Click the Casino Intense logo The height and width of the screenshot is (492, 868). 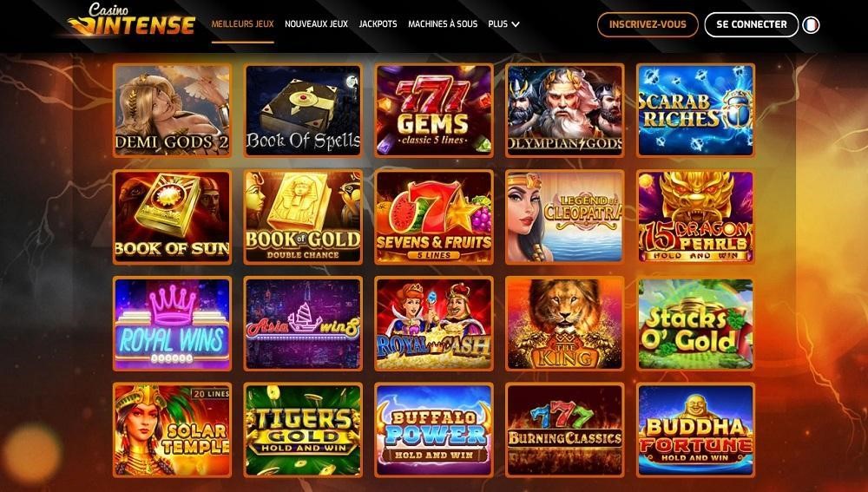(131, 21)
